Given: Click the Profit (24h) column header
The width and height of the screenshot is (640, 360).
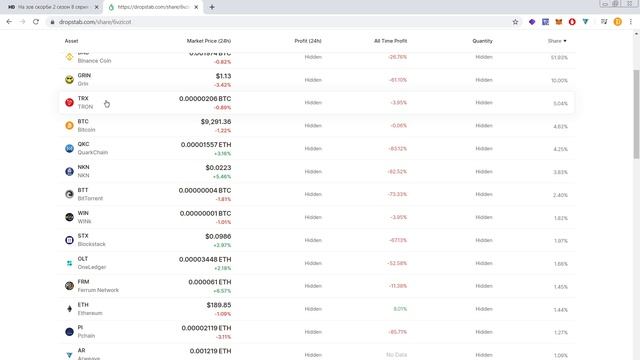Looking at the screenshot, I should (308, 41).
